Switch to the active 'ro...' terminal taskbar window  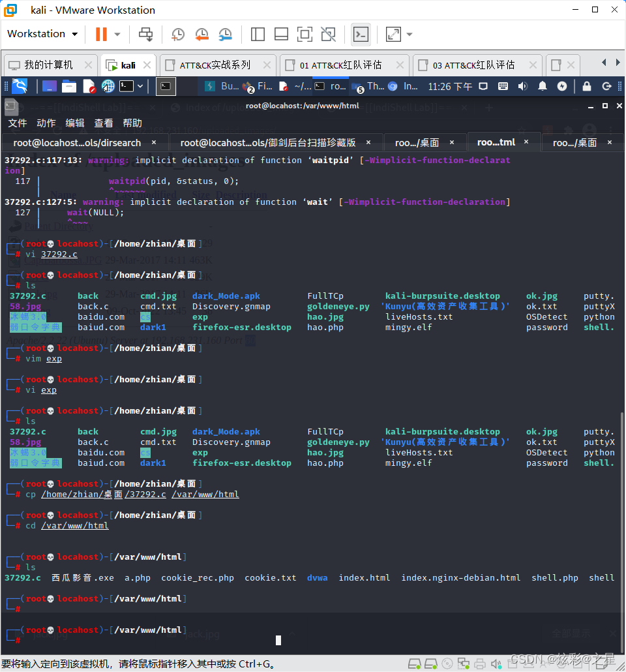pyautogui.click(x=331, y=86)
